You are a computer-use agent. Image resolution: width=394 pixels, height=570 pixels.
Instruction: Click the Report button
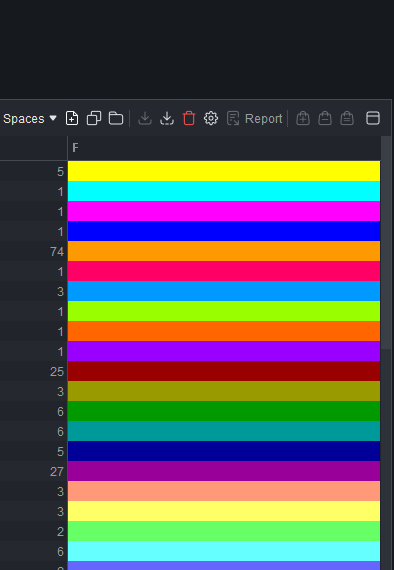254,119
